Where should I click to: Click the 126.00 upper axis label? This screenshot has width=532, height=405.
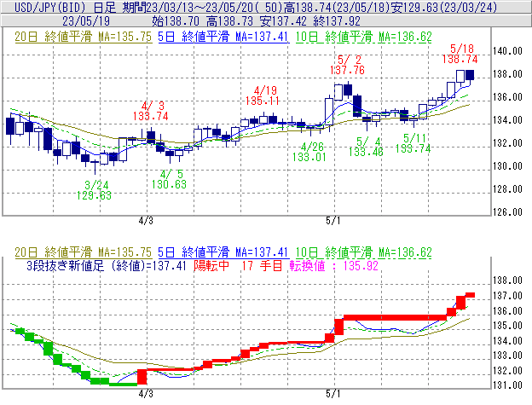(507, 212)
